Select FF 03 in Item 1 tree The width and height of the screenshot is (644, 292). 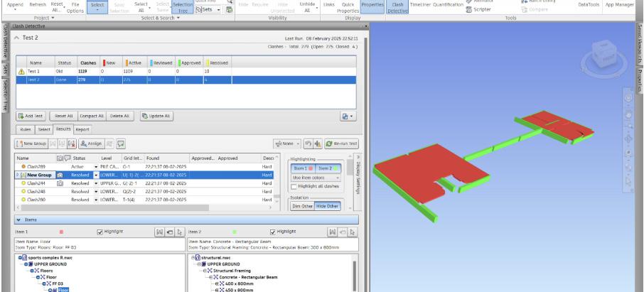[x=58, y=283]
